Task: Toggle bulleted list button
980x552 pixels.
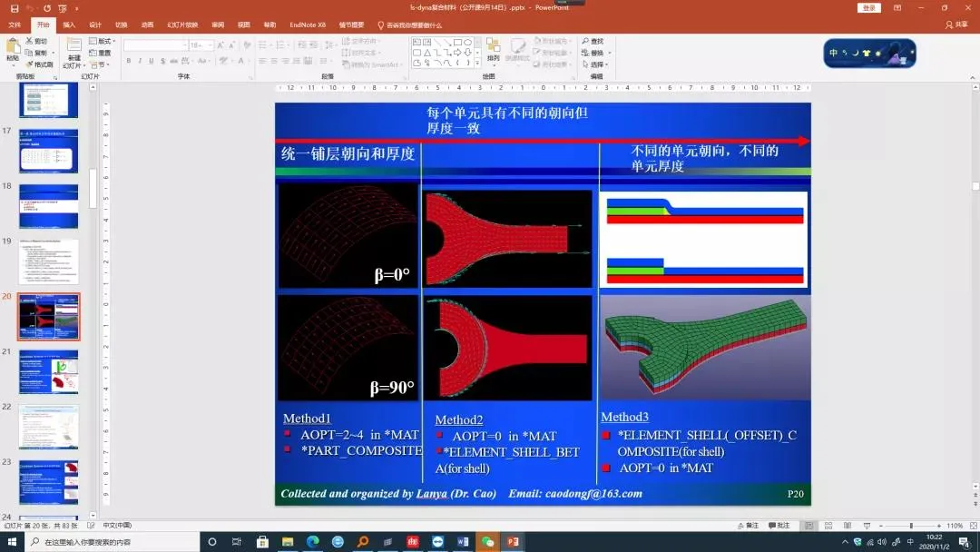Action: pyautogui.click(x=264, y=45)
